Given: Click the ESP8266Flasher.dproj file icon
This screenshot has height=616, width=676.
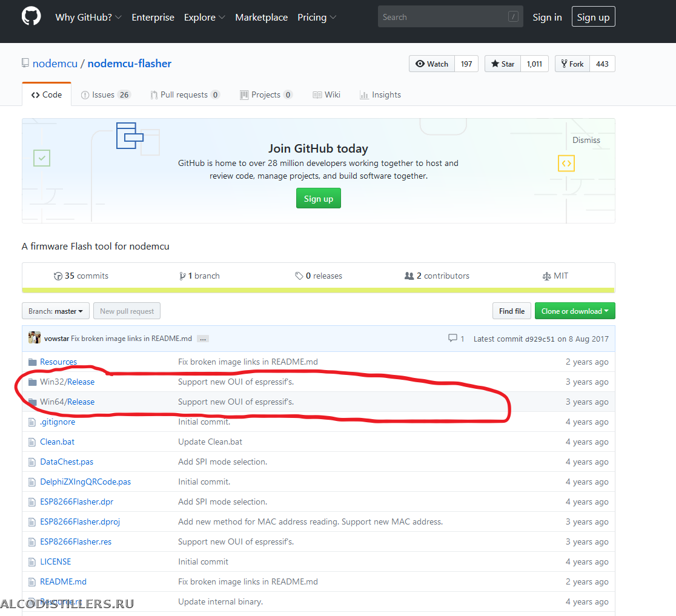Looking at the screenshot, I should [32, 522].
